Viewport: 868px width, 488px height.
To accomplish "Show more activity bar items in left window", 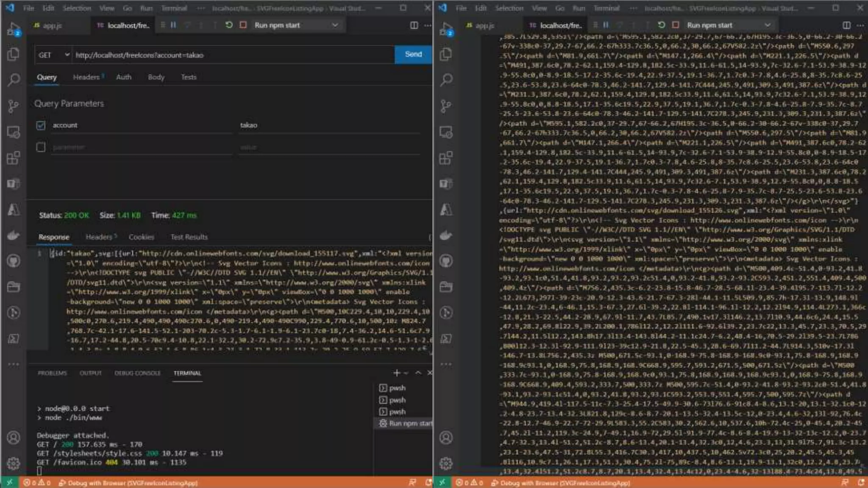I will (14, 364).
